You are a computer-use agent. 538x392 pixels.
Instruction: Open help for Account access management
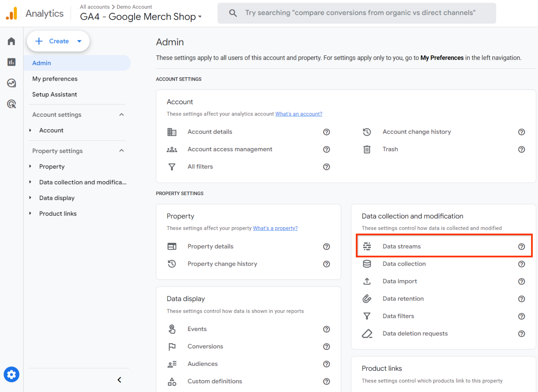(x=327, y=150)
